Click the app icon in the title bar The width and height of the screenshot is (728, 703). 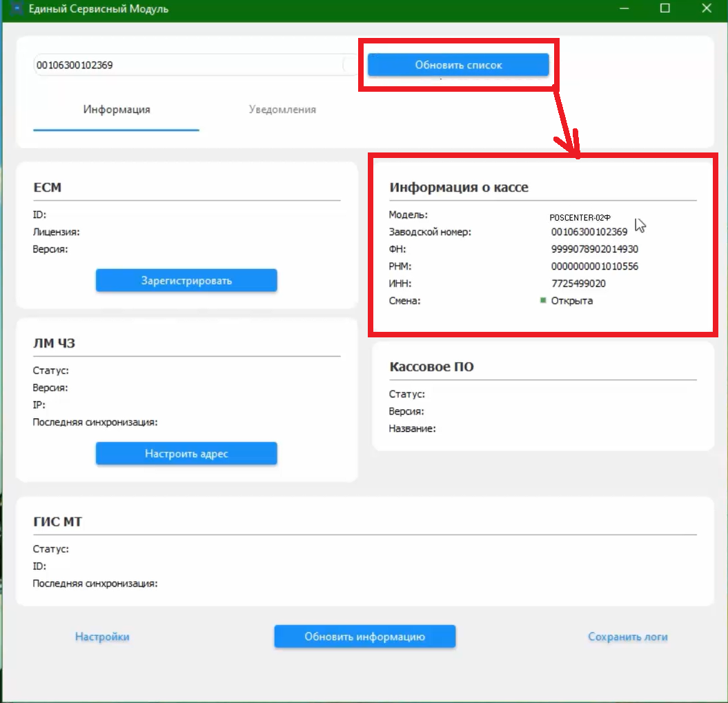[16, 8]
